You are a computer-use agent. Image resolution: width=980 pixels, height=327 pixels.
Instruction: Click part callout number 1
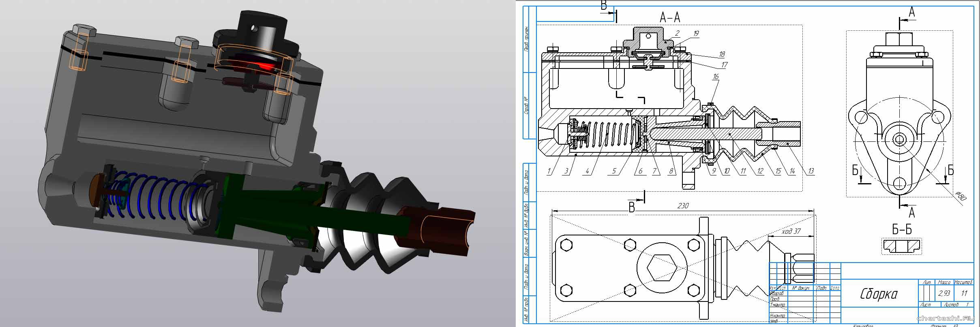point(549,171)
